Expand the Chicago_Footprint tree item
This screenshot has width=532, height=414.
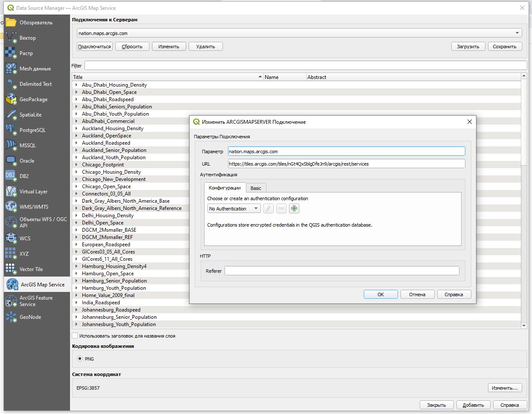point(76,165)
